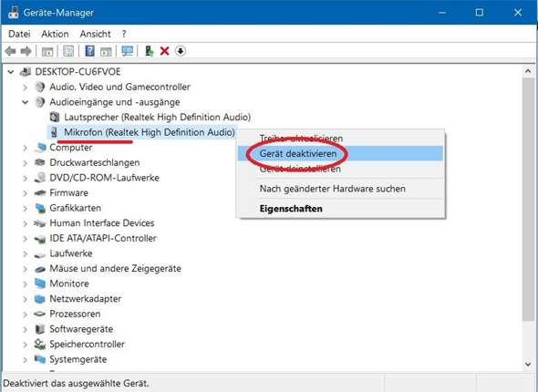Screen dimensions: 538x392
Task: Click the properties sheet toolbar icon
Action: (68, 51)
